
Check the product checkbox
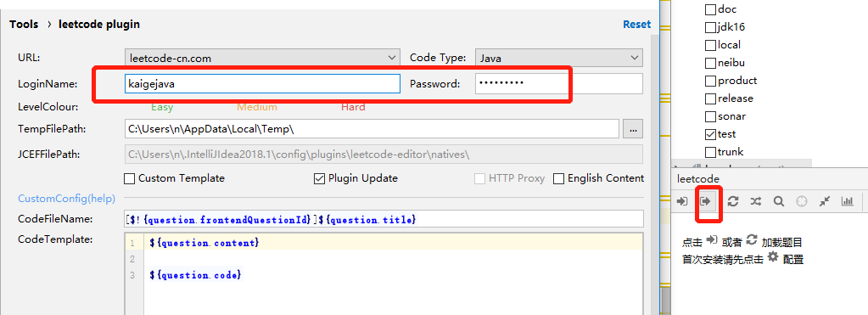pos(710,81)
